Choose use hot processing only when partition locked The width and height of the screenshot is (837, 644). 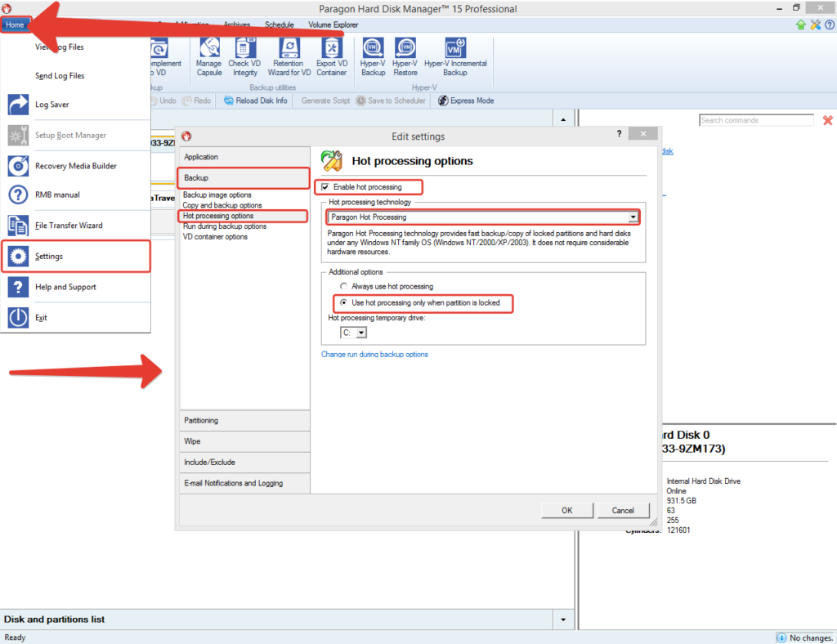pos(344,303)
